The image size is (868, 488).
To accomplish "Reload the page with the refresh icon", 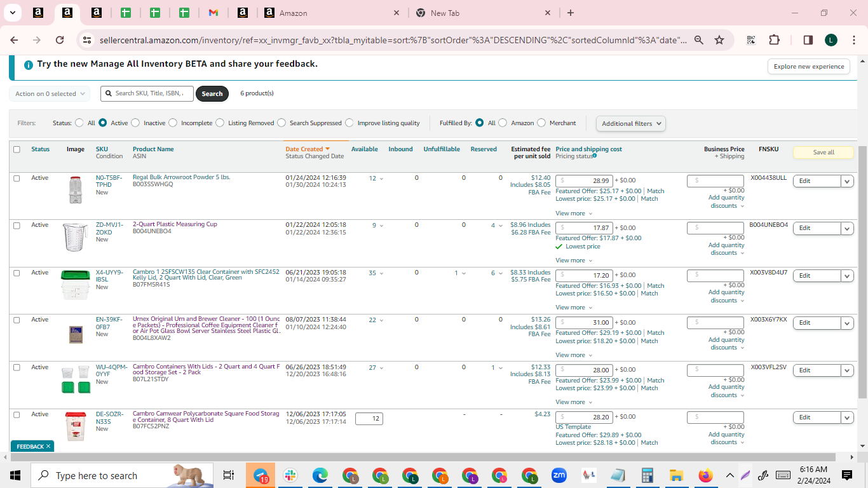I will coord(60,40).
